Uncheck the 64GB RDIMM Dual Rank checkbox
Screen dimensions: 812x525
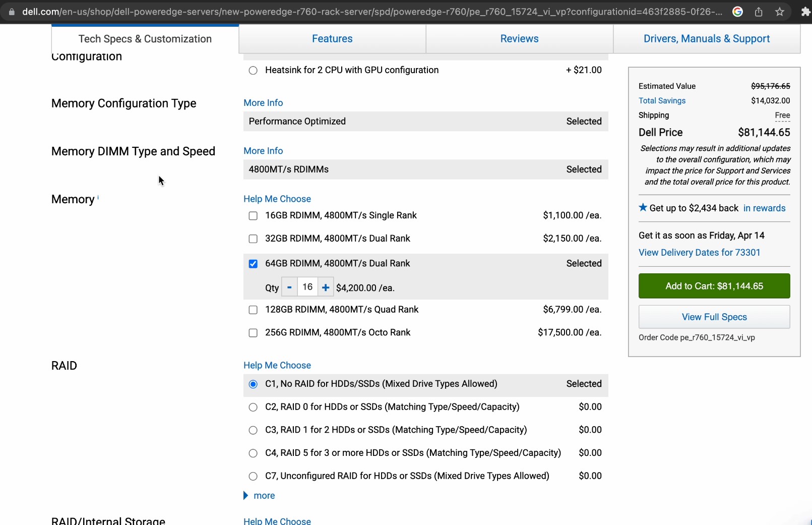pos(253,264)
